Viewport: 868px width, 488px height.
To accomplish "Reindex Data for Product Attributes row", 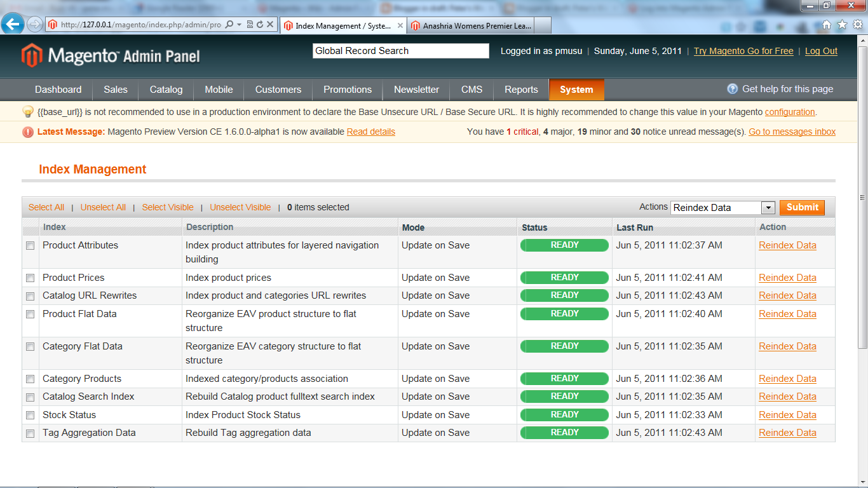I will click(787, 245).
